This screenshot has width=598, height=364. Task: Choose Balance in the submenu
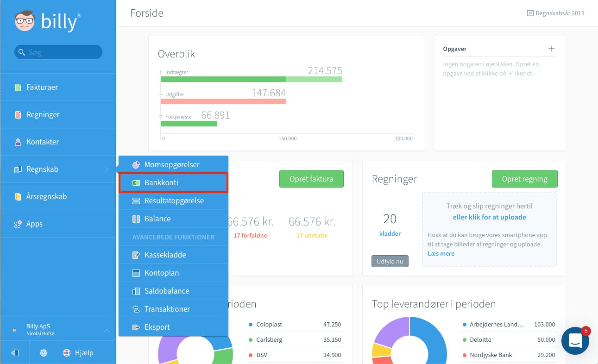coord(173,219)
